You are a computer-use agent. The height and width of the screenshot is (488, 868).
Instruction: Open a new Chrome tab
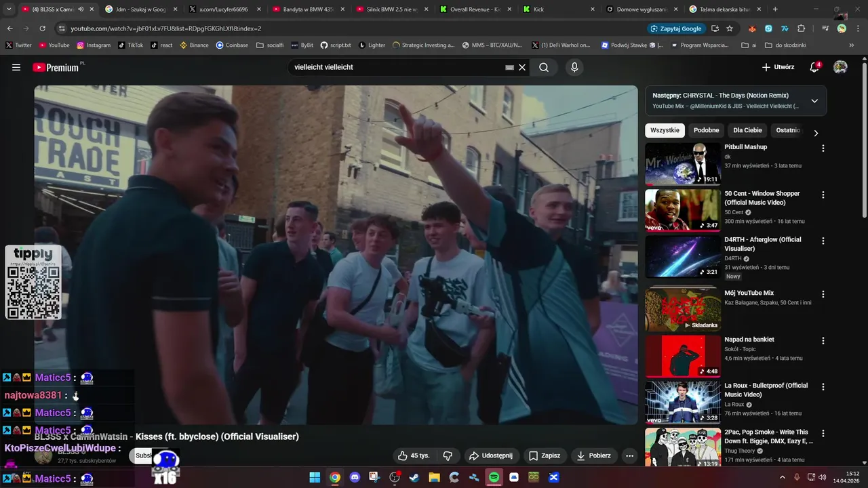775,9
